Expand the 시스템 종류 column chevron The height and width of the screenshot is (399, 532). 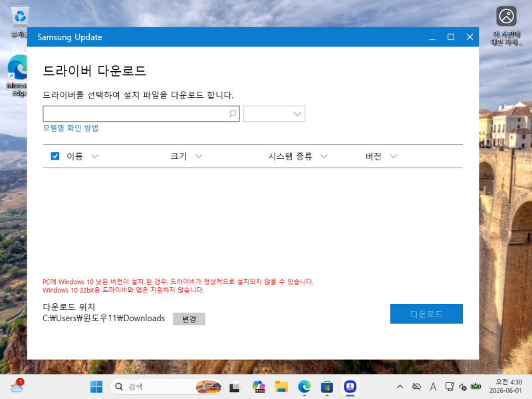click(324, 156)
